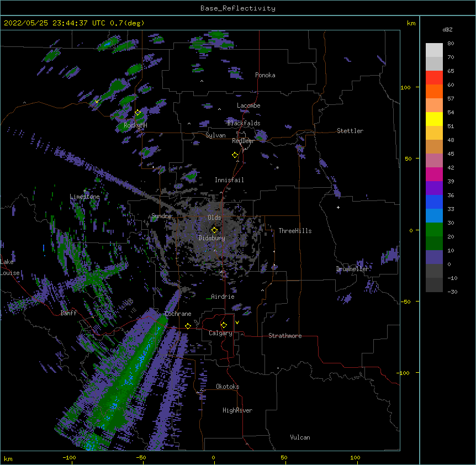Pick the pink swatch beside 45 label
The height and width of the screenshot is (465, 476).
434,161
